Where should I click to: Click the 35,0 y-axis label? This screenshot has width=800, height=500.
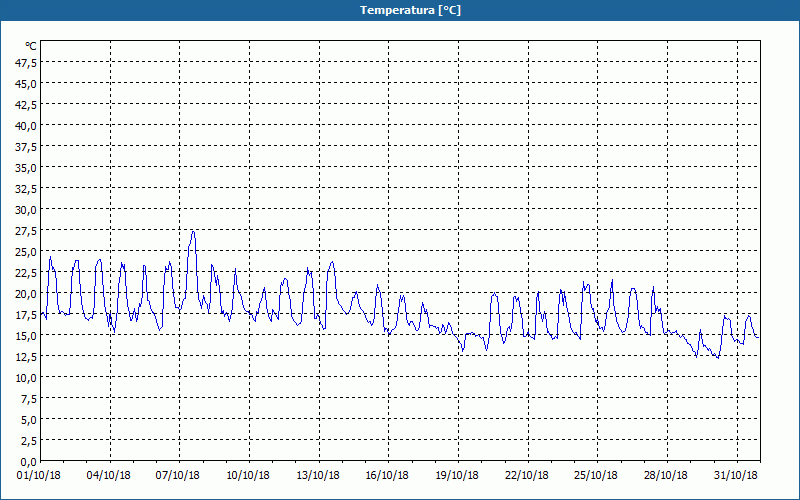click(27, 168)
